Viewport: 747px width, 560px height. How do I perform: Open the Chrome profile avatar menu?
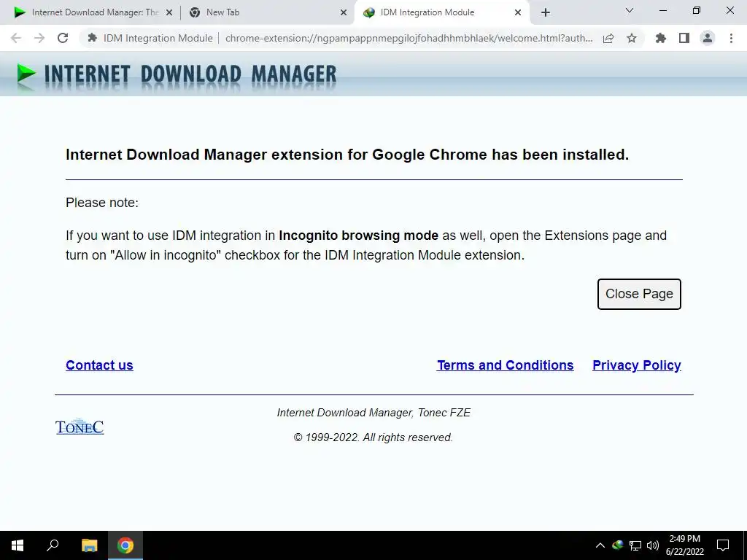click(x=708, y=38)
